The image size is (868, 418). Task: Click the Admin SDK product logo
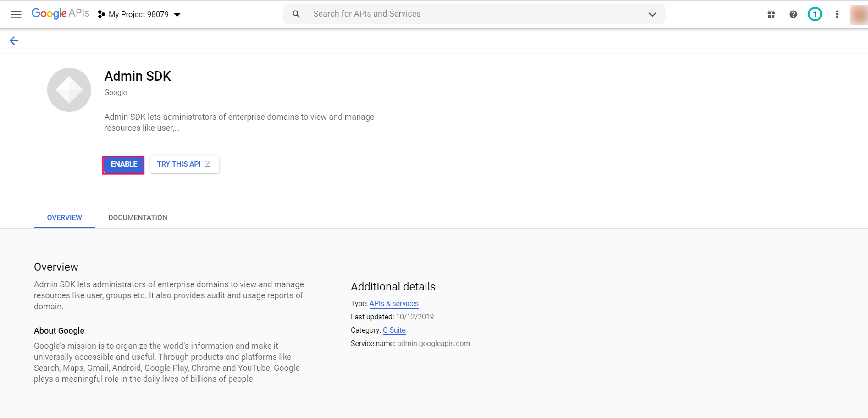[69, 90]
